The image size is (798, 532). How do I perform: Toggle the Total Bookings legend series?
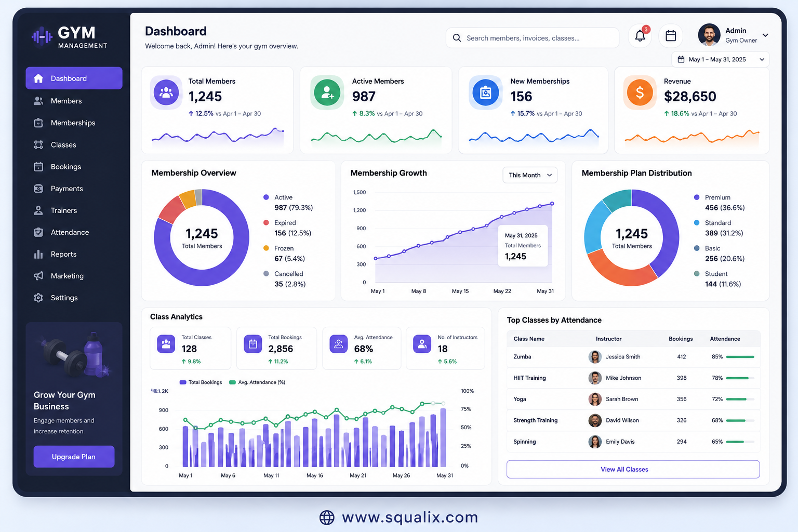[201, 382]
